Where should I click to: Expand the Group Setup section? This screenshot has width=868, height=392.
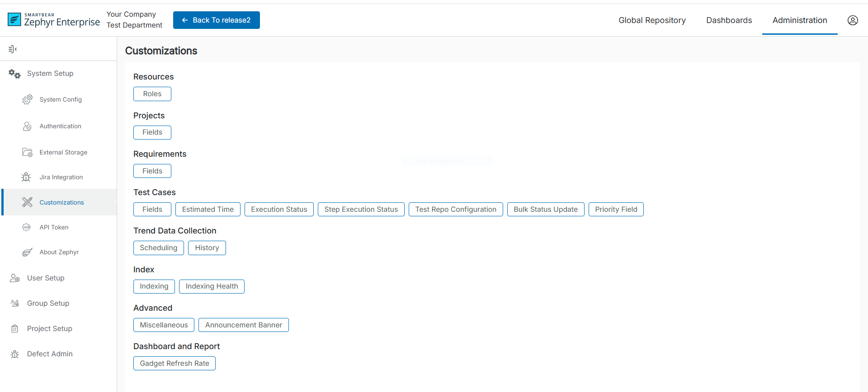coord(48,303)
